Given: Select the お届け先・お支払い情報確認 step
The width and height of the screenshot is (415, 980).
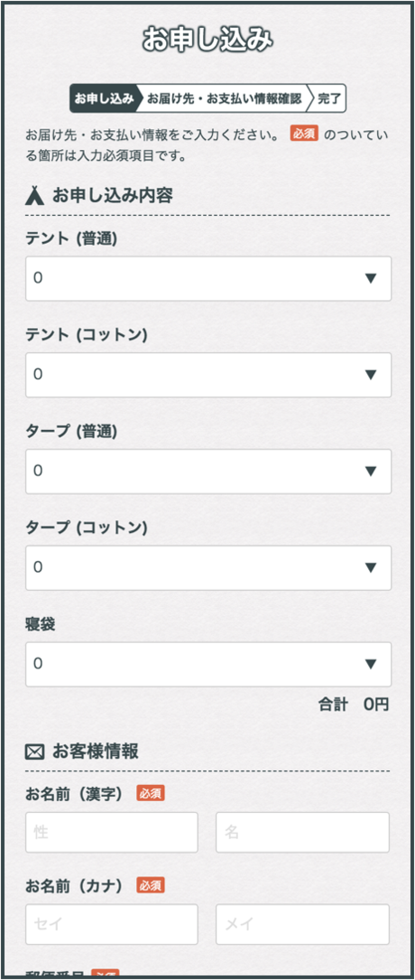Looking at the screenshot, I should pos(224,98).
